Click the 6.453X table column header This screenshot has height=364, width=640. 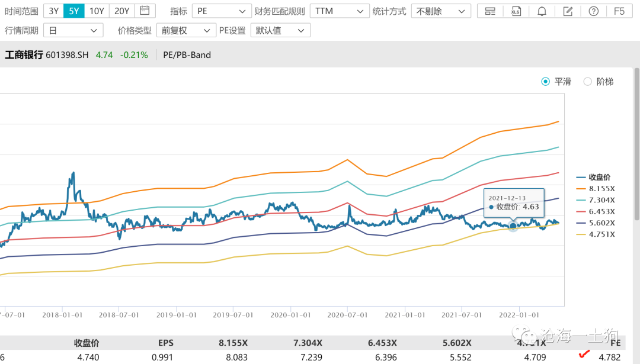click(382, 343)
